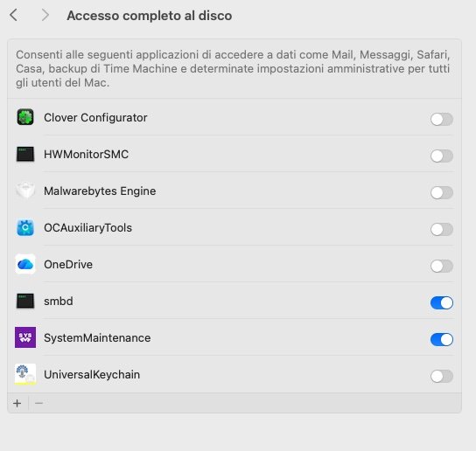Click the OCAuxiliaryTools gear icon

25,227
